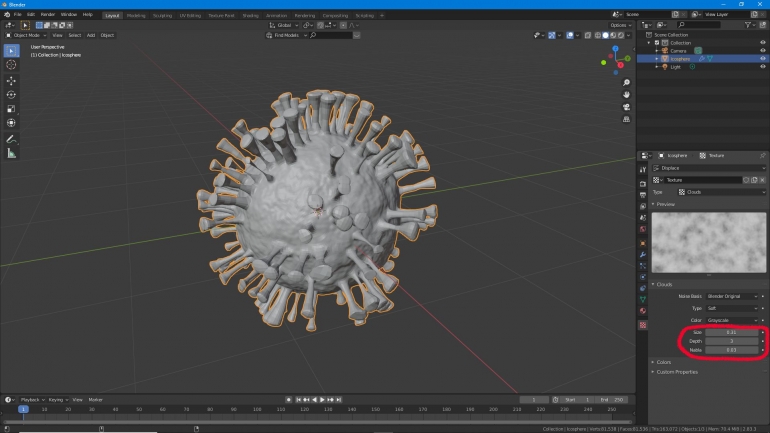Open the Color Greyscale dropdown

[x=732, y=320]
